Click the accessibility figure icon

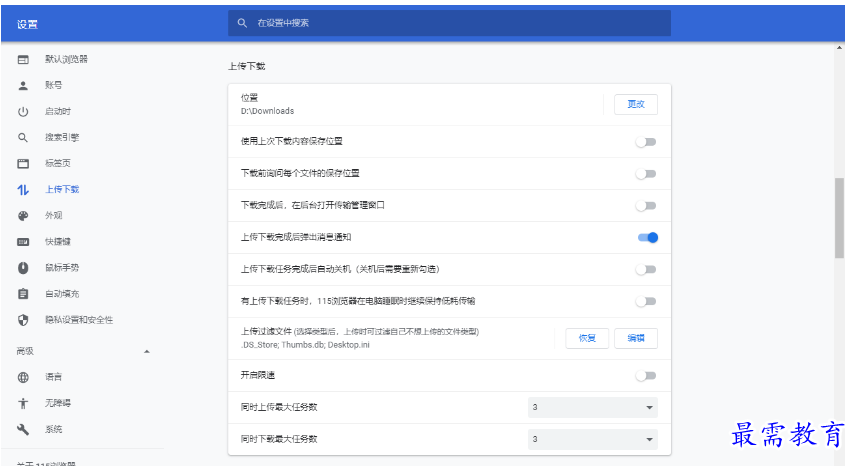pyautogui.click(x=23, y=403)
